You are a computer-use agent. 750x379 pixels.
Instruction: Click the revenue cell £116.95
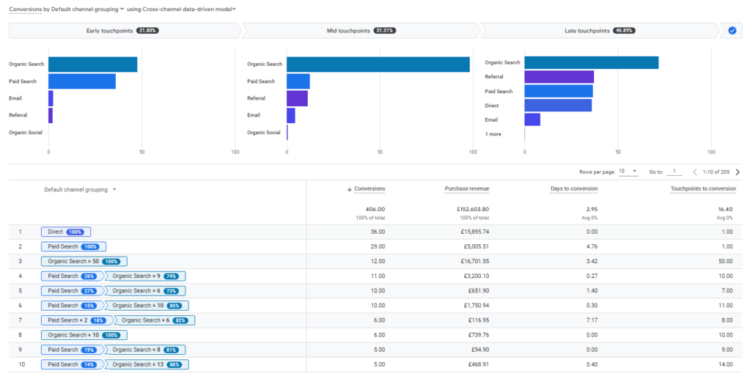pos(478,321)
